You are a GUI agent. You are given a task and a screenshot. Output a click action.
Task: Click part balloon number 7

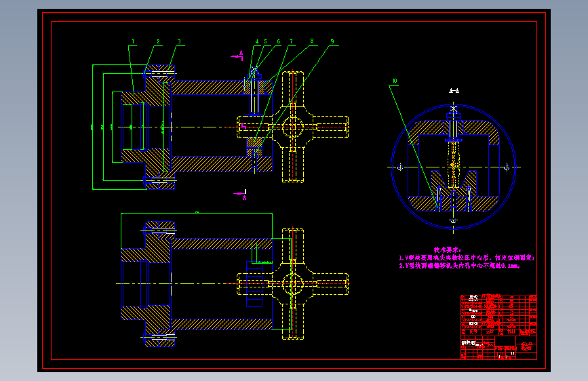tap(291, 41)
